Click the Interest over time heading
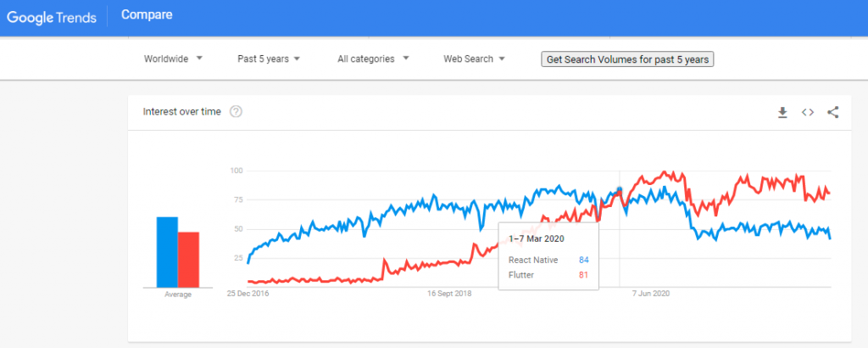Viewport: 868px width, 348px height. [181, 112]
